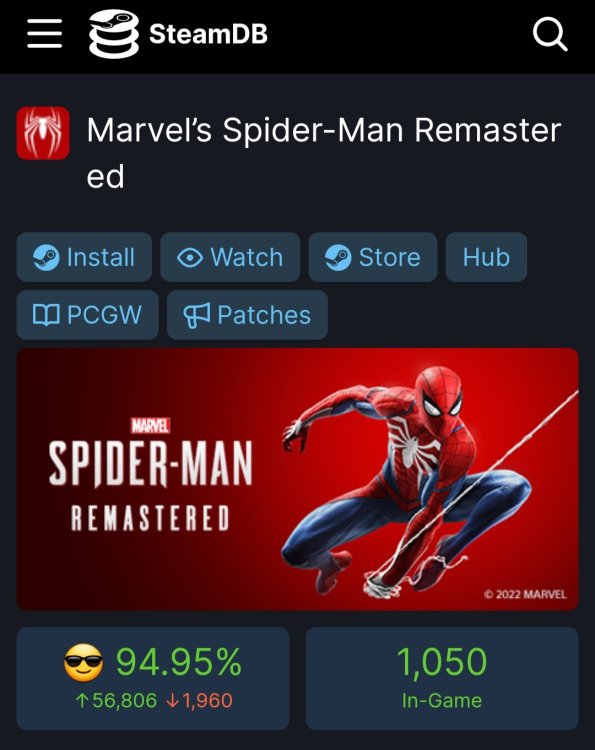Click the eye icon on Watch button
Screen dimensions: 595x750
pos(190,258)
